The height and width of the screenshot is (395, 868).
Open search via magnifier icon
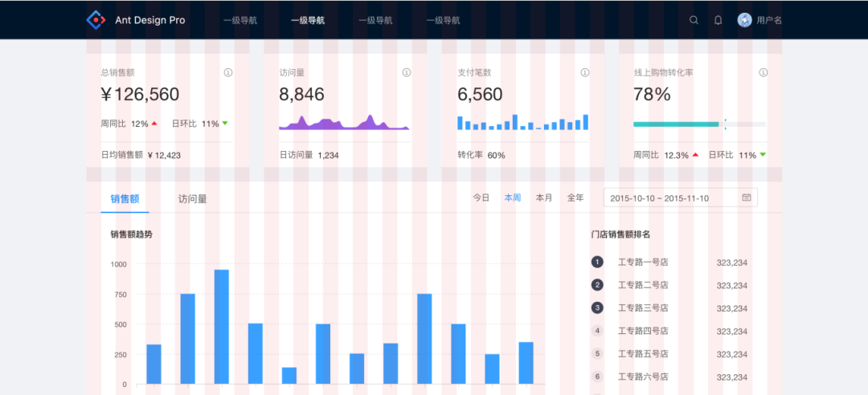click(694, 20)
